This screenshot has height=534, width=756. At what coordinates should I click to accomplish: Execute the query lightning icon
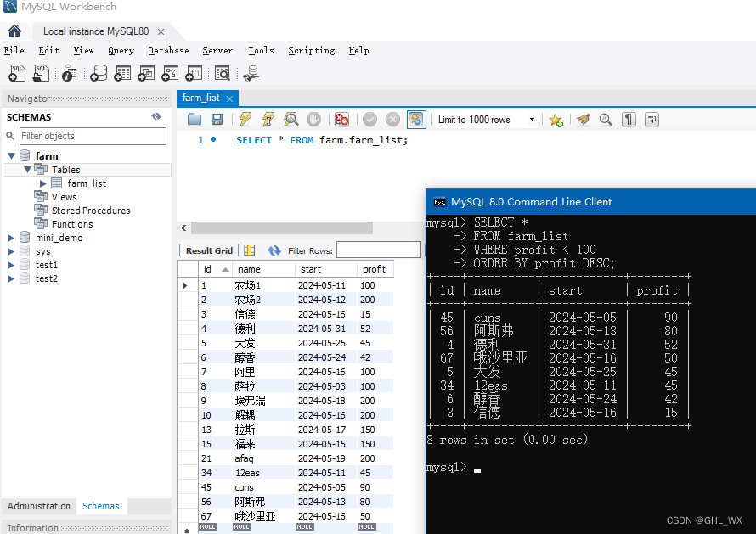tap(245, 119)
